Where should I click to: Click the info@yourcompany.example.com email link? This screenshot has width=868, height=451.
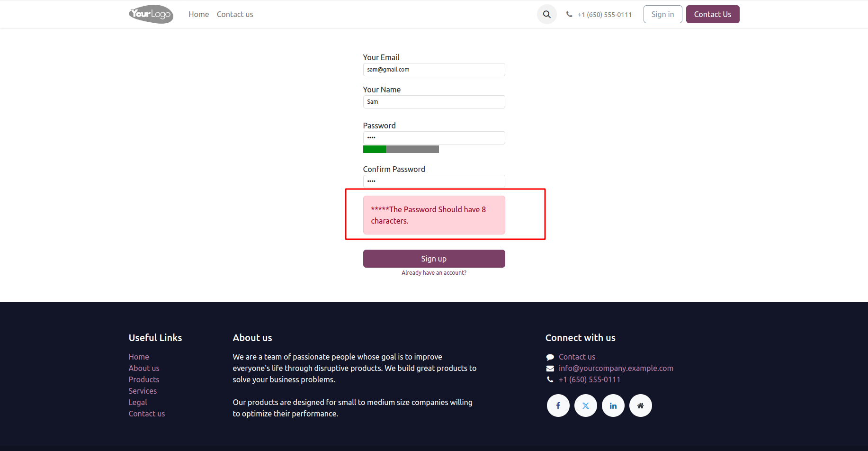[616, 368]
